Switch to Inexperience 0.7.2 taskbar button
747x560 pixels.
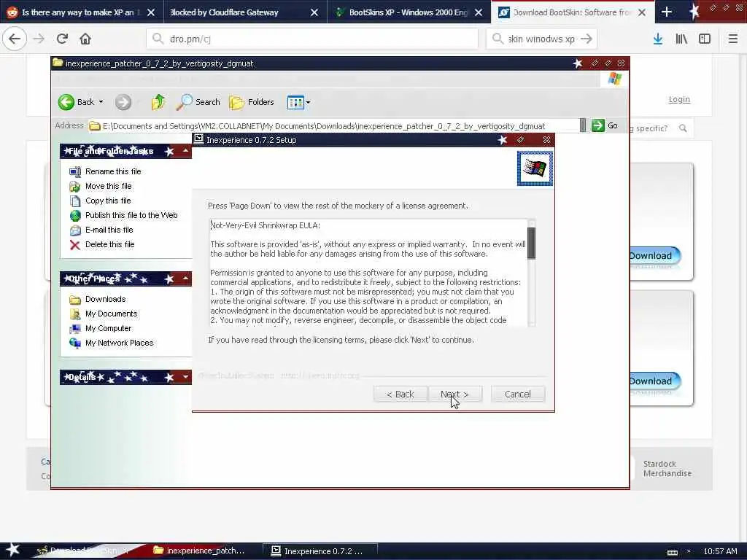pyautogui.click(x=320, y=551)
